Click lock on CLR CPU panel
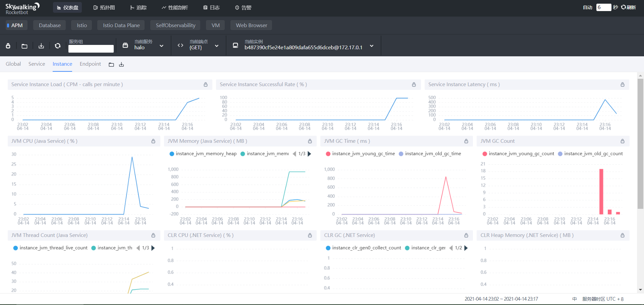 coord(310,236)
